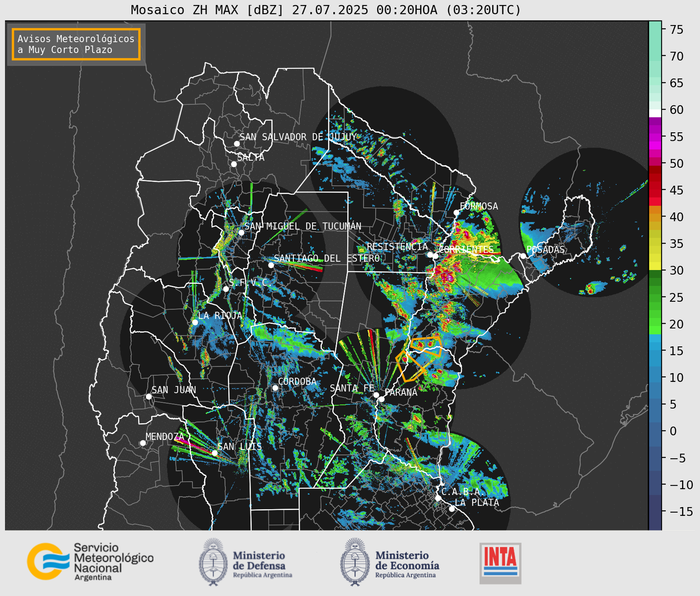Click the SAN MIGUEL DE TUCUMÁN label
700x596 pixels.
[303, 226]
